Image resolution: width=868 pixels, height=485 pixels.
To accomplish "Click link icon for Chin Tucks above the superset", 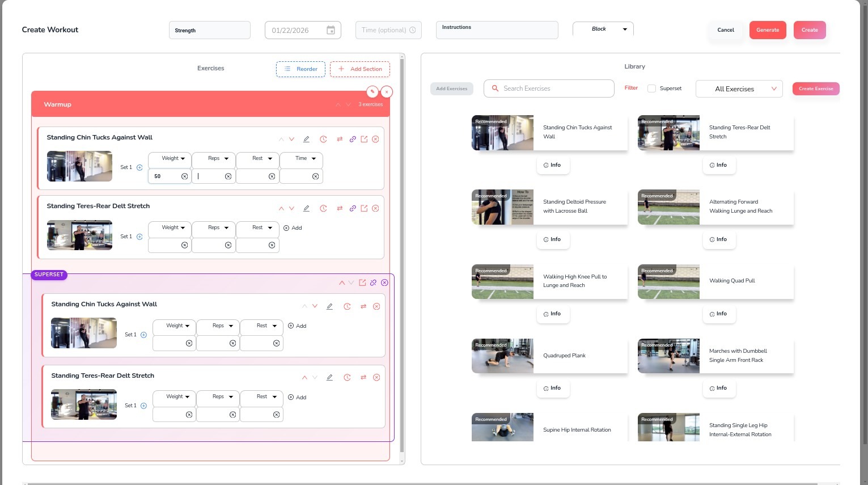I will coord(353,139).
